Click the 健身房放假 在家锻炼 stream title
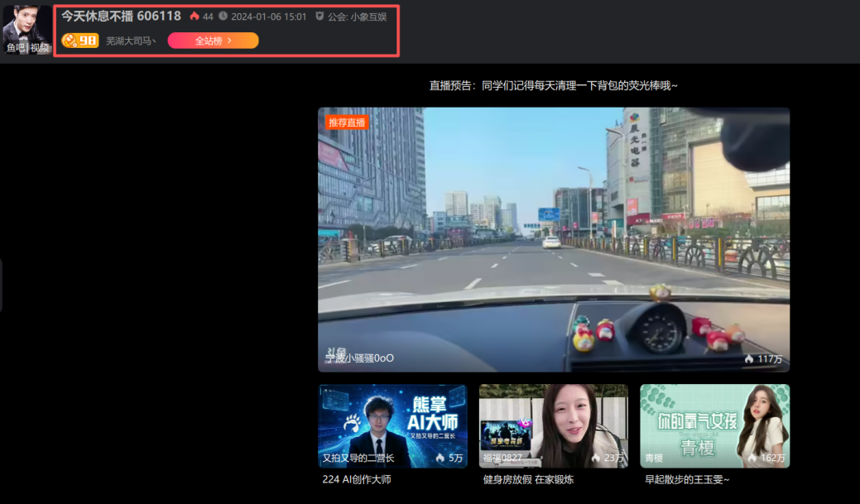This screenshot has width=860, height=504. 528,479
